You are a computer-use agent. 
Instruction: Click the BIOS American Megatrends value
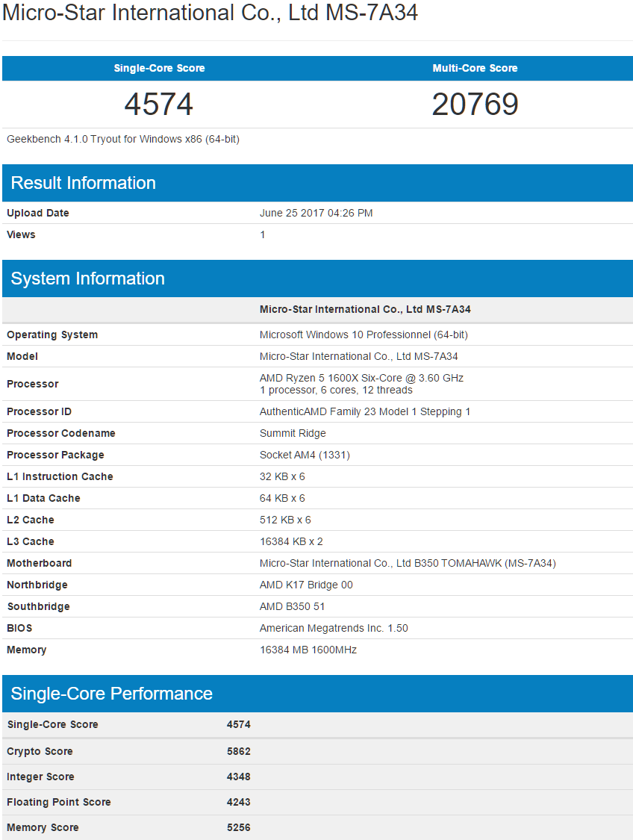(334, 628)
